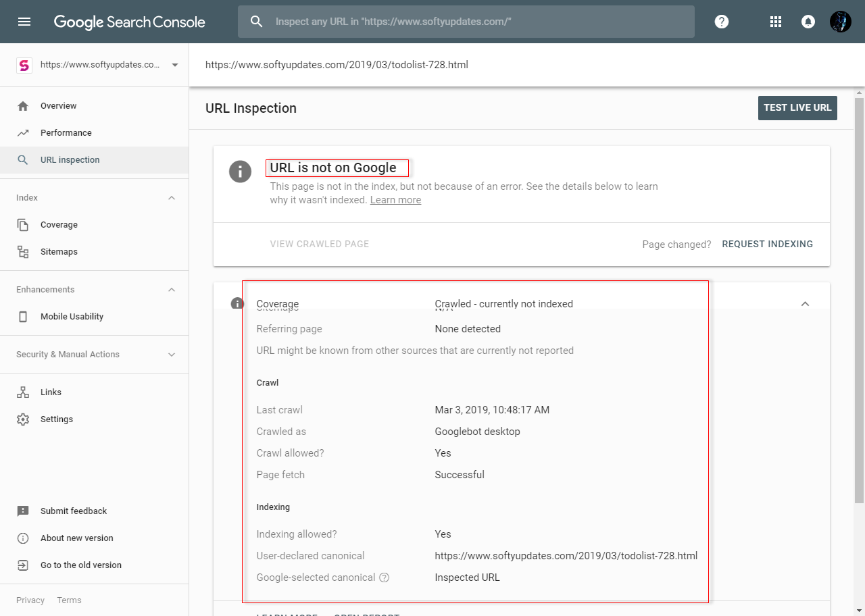This screenshot has height=616, width=865.
Task: Open the hamburger navigation menu
Action: [x=24, y=22]
